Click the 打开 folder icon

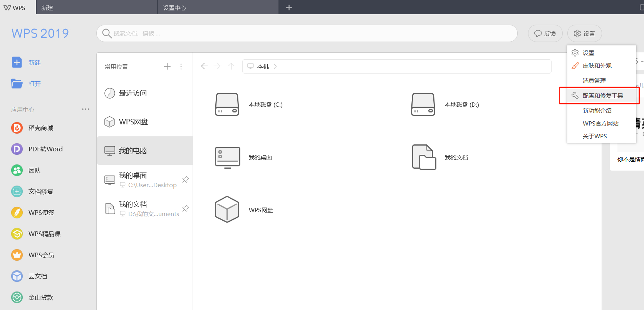(x=17, y=84)
